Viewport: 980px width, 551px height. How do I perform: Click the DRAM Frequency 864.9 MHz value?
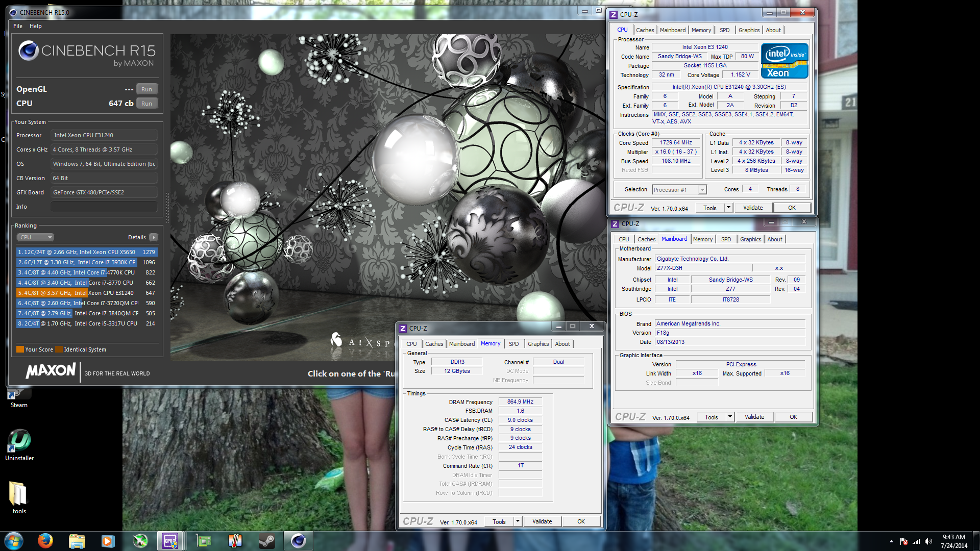click(x=520, y=402)
